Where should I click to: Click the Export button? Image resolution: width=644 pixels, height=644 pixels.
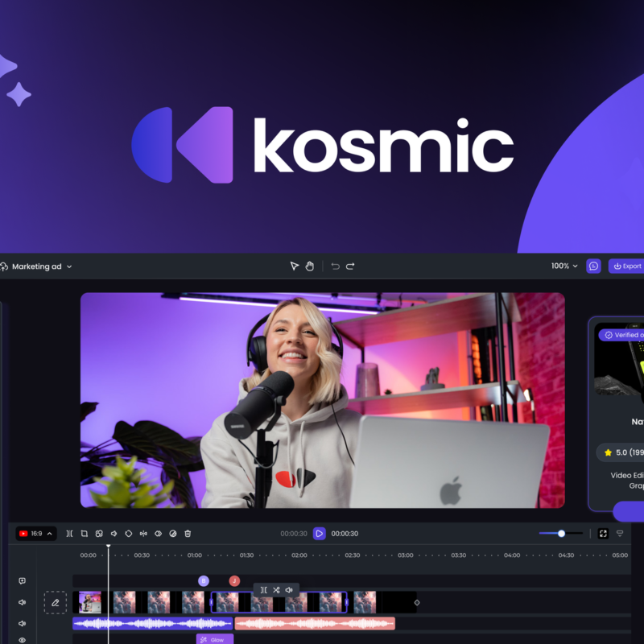point(627,266)
